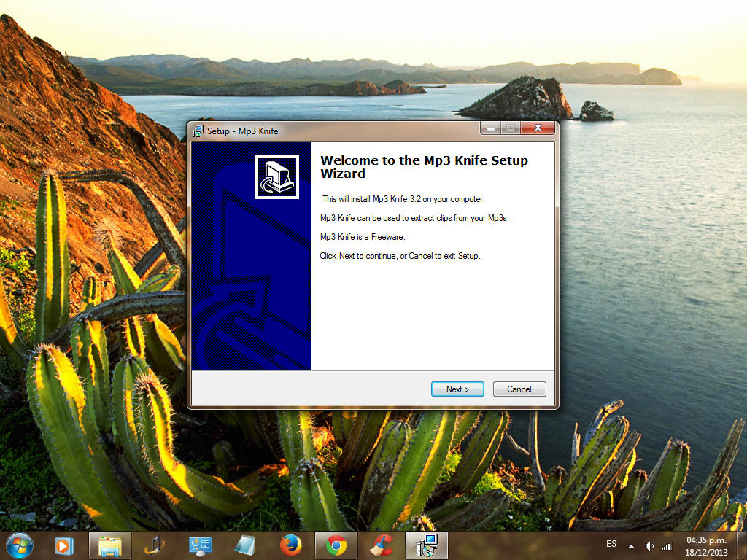The height and width of the screenshot is (560, 747).
Task: Open the network signal tray icon
Action: [666, 545]
